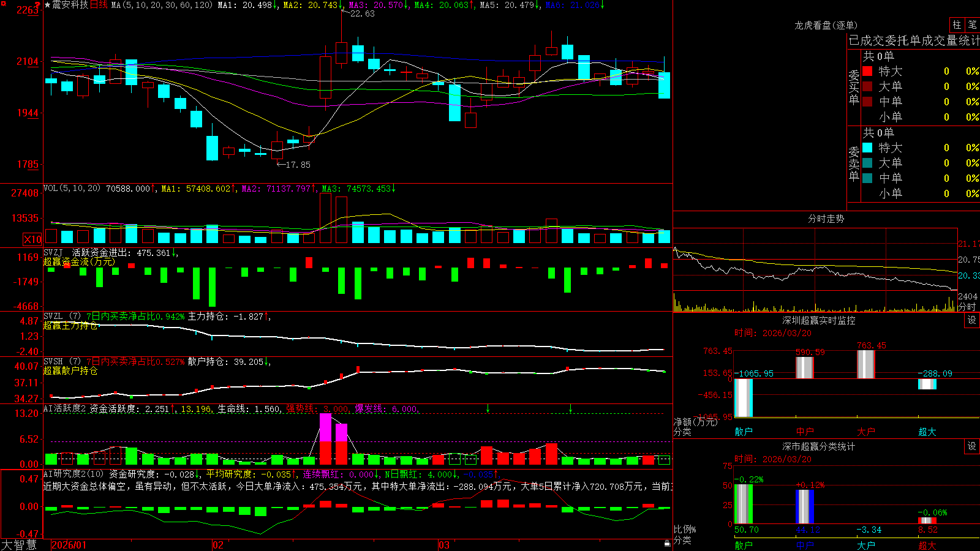Image resolution: width=980 pixels, height=551 pixels.
Task: Open 设 settings for 深市超赢分类统计
Action: [x=972, y=446]
